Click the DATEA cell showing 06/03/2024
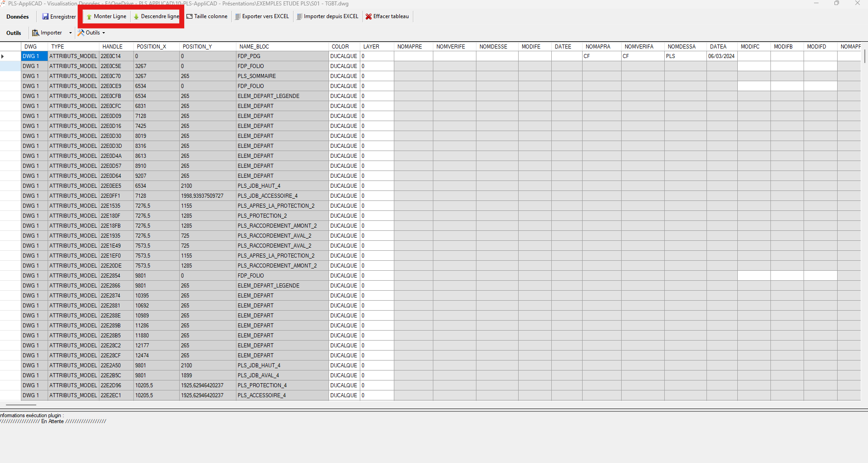 point(721,56)
